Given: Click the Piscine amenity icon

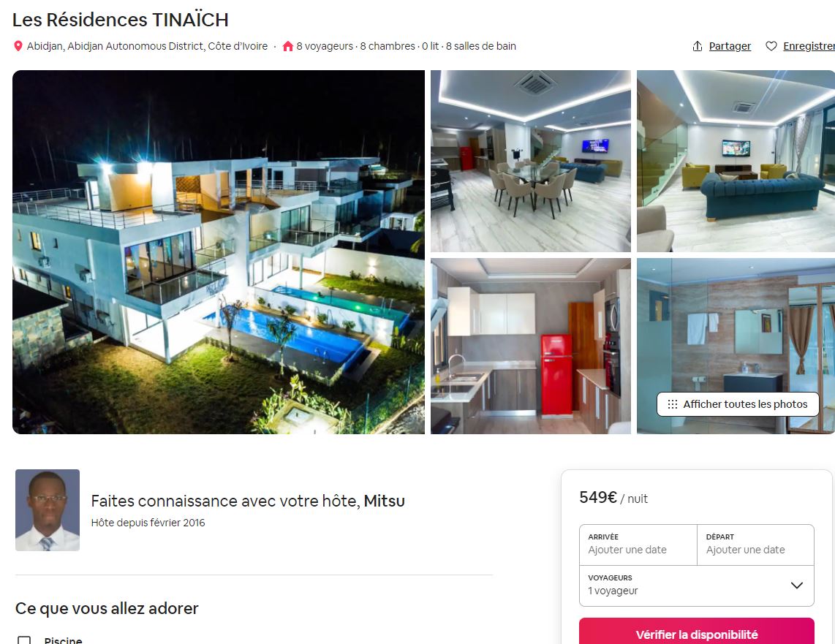Looking at the screenshot, I should coord(24,640).
